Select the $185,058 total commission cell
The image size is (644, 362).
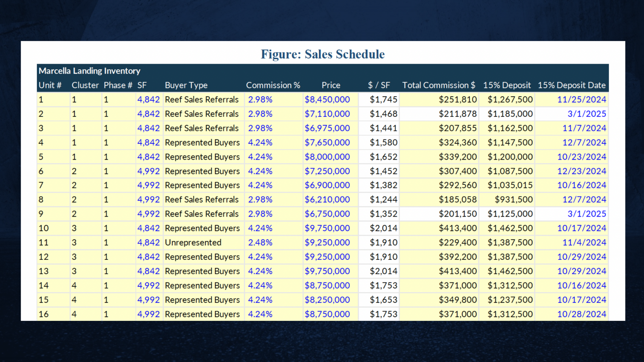click(x=457, y=199)
